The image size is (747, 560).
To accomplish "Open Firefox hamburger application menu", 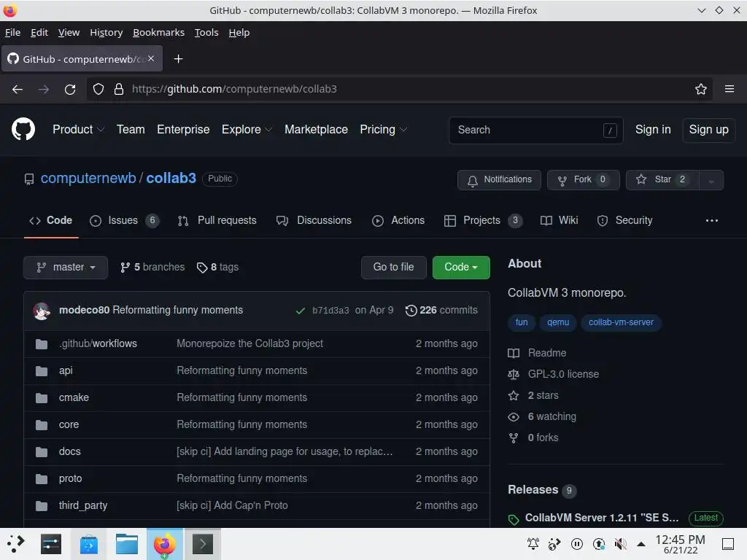I will pos(729,89).
